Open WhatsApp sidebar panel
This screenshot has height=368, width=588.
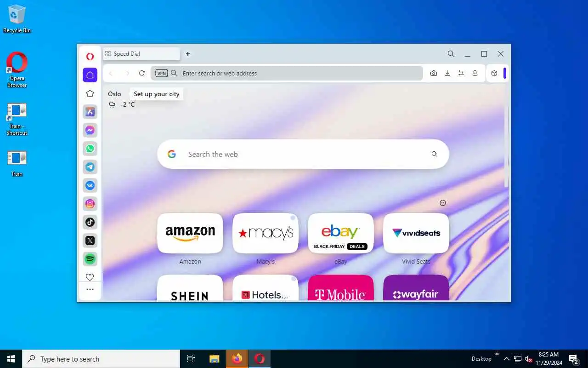tap(90, 149)
